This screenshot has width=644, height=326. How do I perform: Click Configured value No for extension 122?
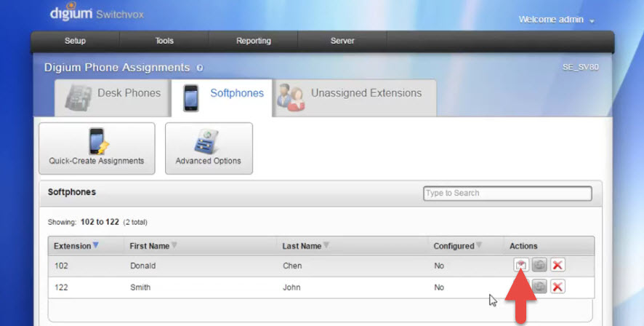coord(439,287)
